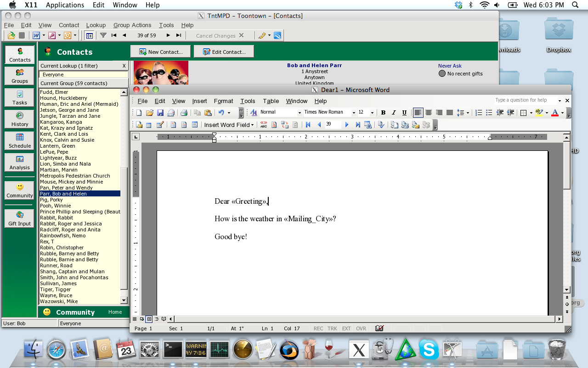Viewport: 588px width, 368px height.
Task: Click the Open folder icon in Word toolbar
Action: 149,113
